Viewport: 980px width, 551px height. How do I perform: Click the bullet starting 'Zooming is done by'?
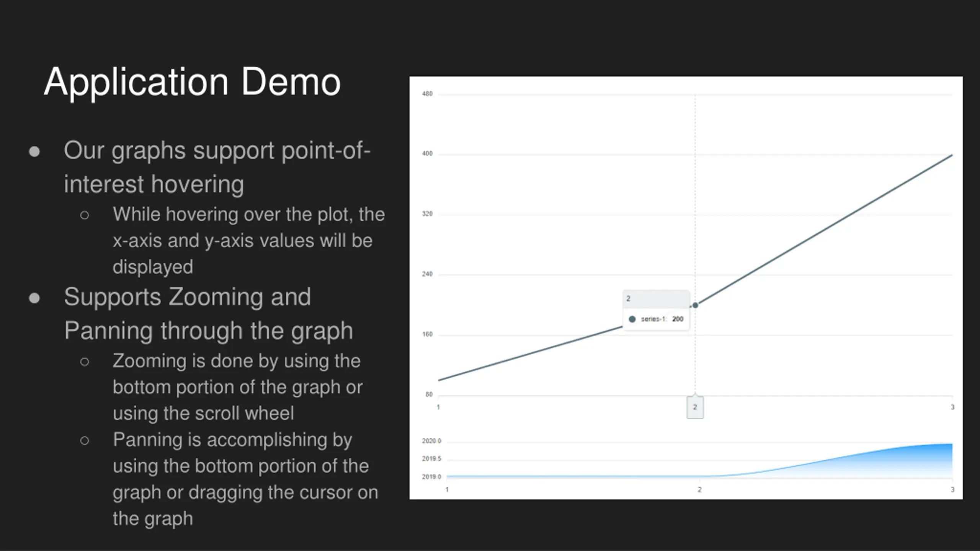point(237,387)
